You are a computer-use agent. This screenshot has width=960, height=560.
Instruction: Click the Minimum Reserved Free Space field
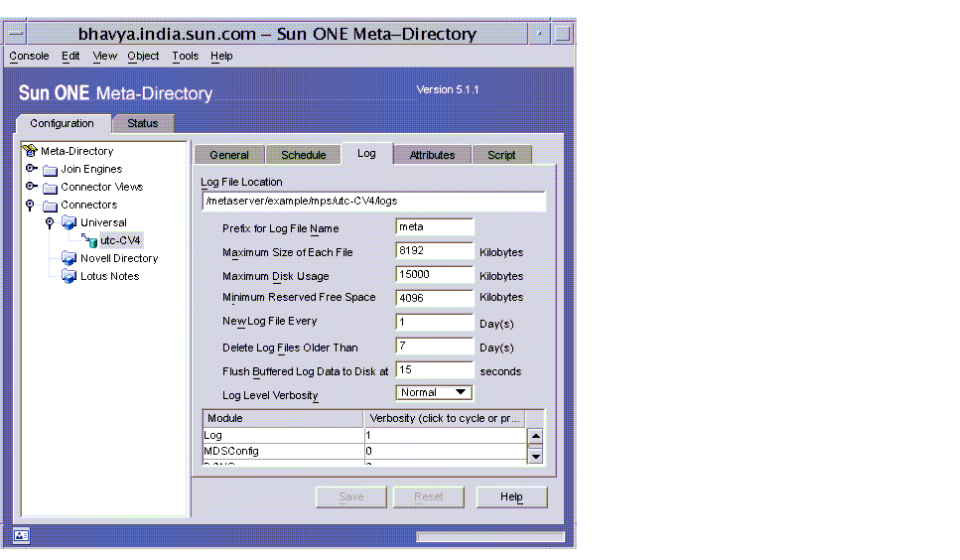tap(435, 298)
